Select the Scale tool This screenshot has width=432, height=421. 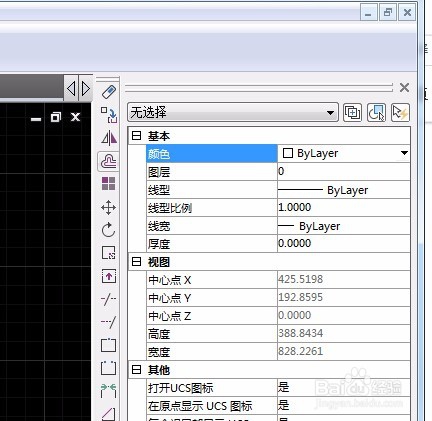coord(109,253)
